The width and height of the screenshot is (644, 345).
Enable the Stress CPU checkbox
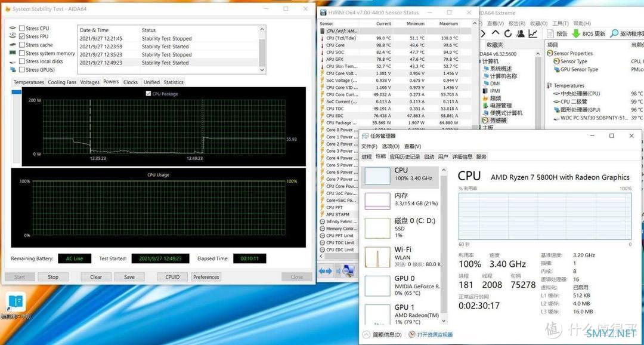22,29
